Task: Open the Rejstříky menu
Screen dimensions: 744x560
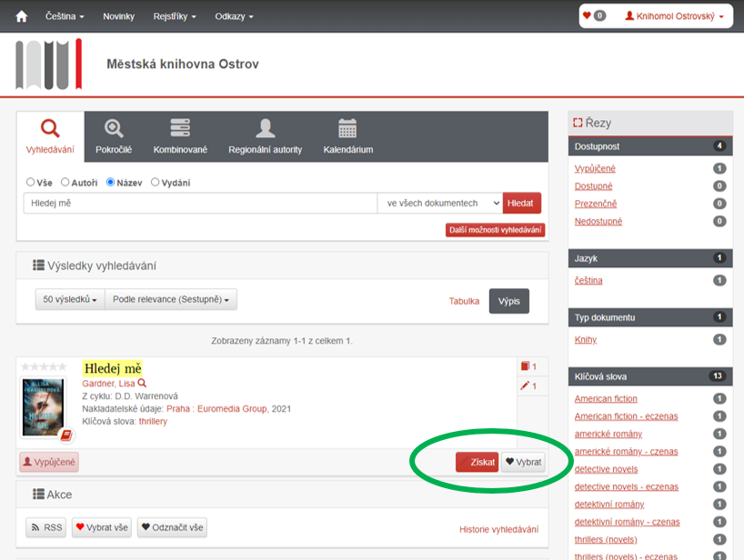Action: click(x=175, y=16)
